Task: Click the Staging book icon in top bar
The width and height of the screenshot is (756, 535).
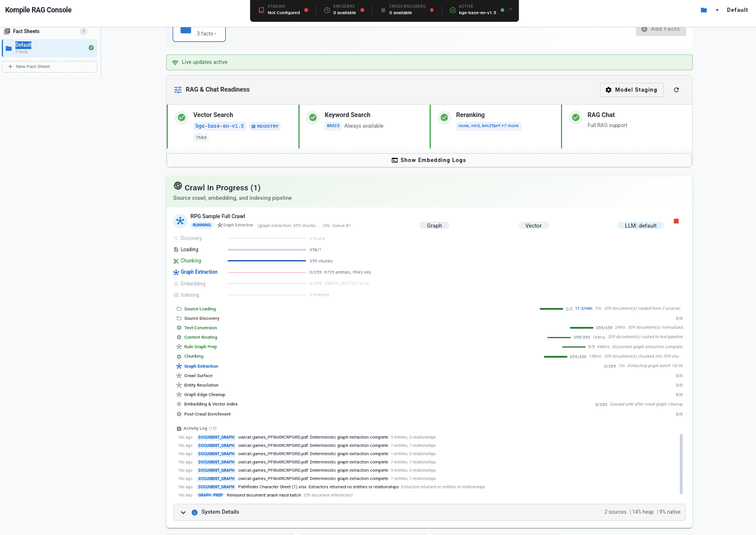Action: pos(261,10)
